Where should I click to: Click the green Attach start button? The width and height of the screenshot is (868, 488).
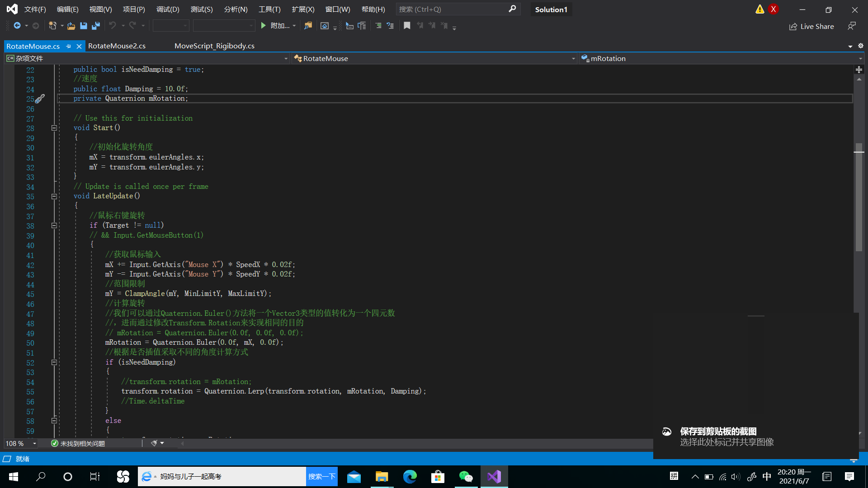tap(264, 26)
